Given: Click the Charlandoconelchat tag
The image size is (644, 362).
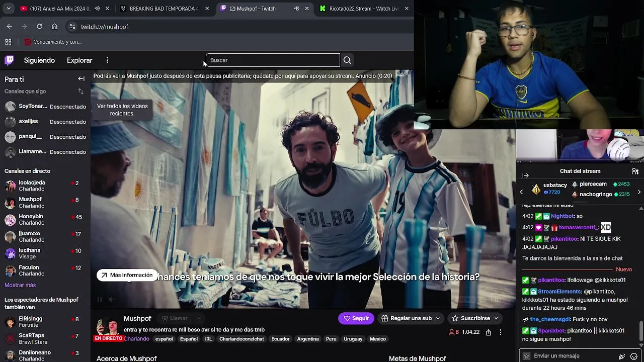Looking at the screenshot, I should [x=242, y=339].
